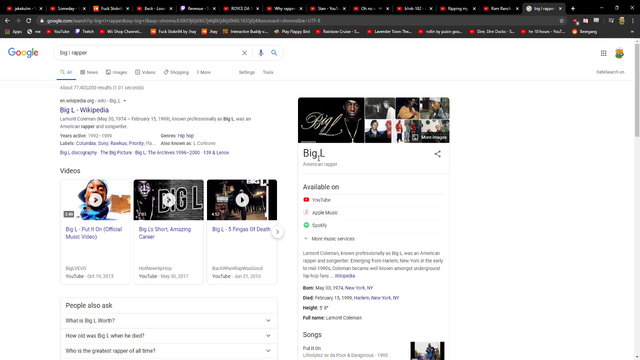
Task: Open 'Big L - Put It On (Official Music Video)' title
Action: (94, 233)
